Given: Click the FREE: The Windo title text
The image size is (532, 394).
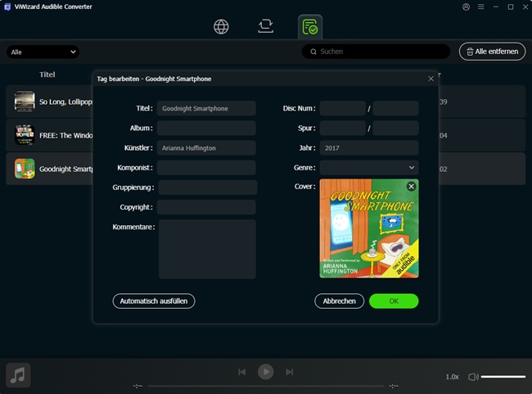Looking at the screenshot, I should click(x=65, y=135).
